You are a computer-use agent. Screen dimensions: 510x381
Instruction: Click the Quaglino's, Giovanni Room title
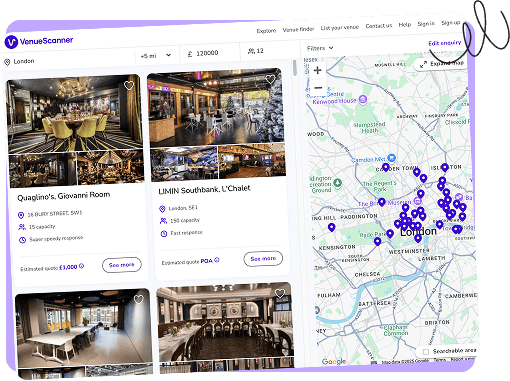(64, 196)
